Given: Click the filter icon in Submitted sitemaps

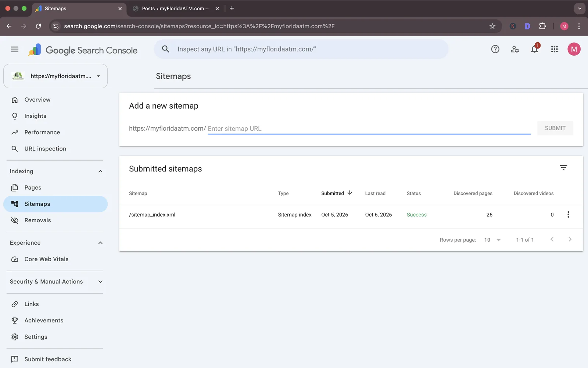Looking at the screenshot, I should (563, 168).
